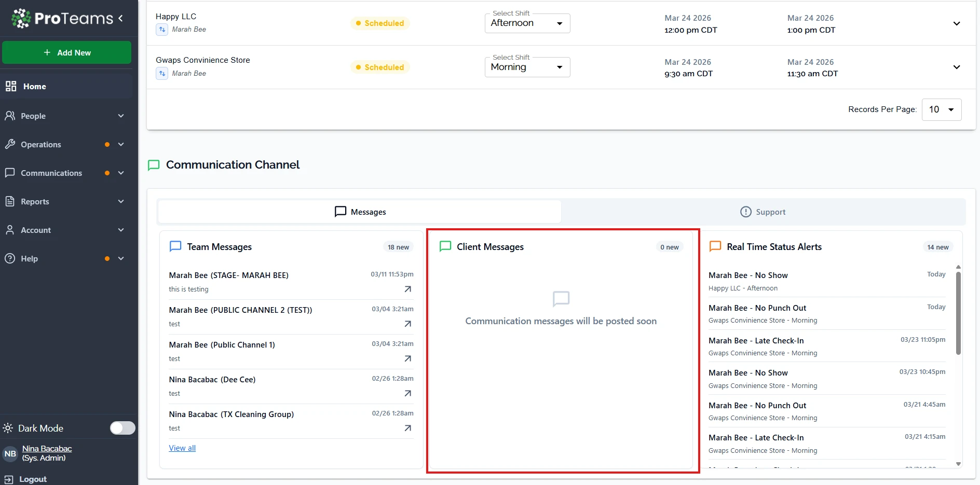Change Records Per Page dropdown
Screen dimensions: 980x485
click(941, 109)
